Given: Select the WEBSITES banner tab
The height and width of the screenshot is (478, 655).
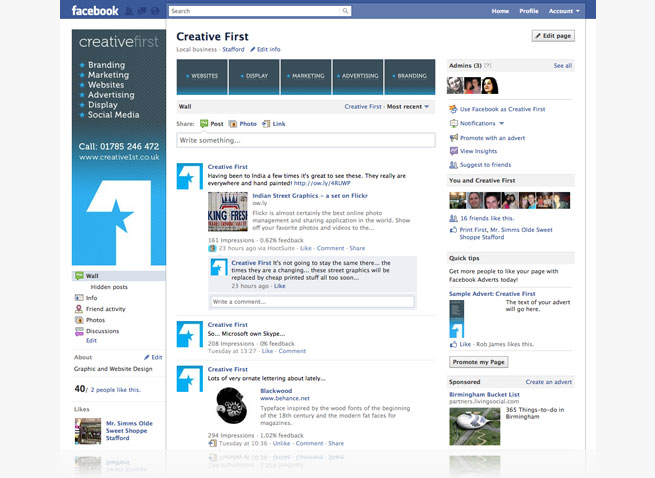Looking at the screenshot, I should pos(202,77).
